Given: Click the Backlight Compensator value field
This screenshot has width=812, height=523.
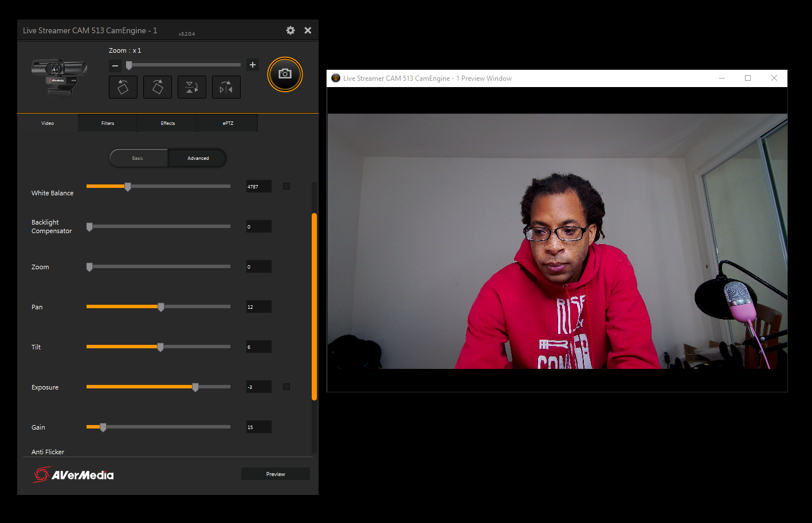Looking at the screenshot, I should pyautogui.click(x=259, y=227).
